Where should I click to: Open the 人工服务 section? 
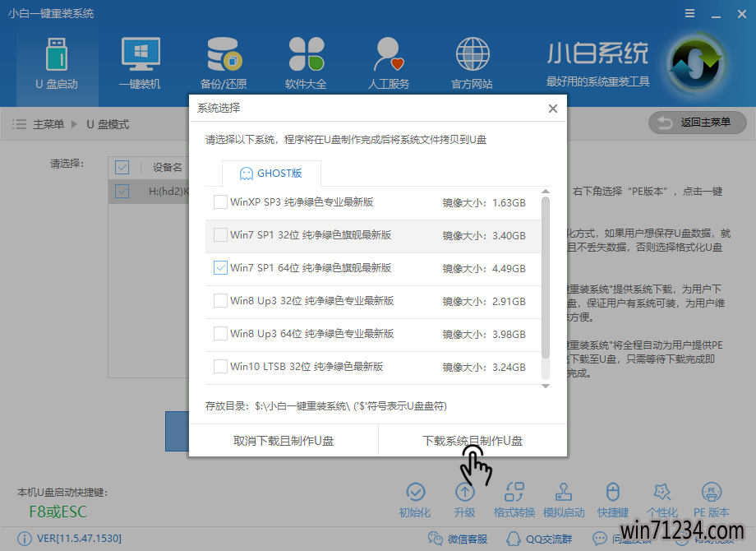389,63
